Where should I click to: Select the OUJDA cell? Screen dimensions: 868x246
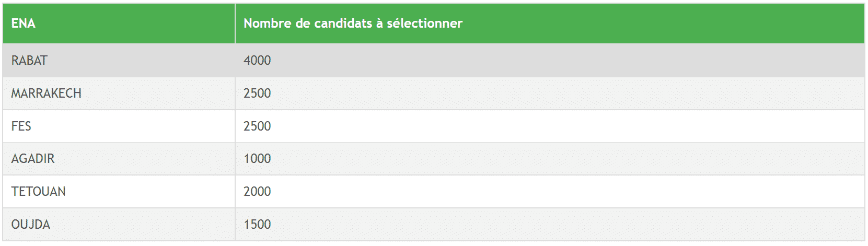point(119,225)
